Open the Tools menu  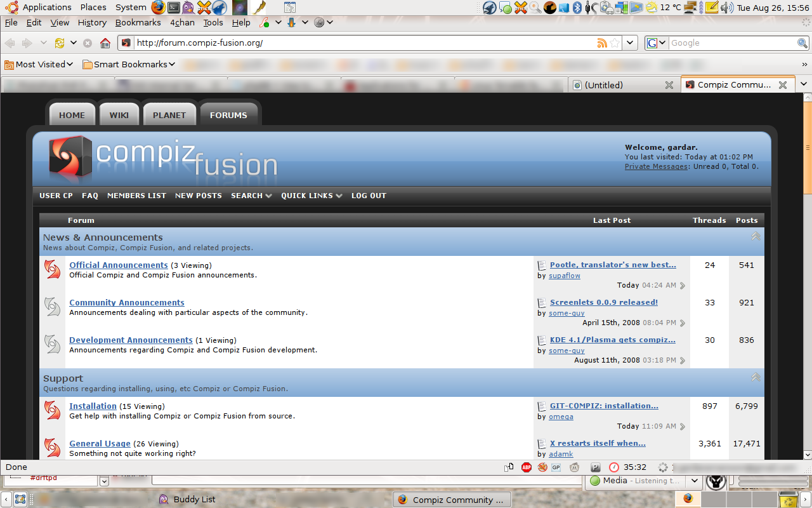pos(213,22)
